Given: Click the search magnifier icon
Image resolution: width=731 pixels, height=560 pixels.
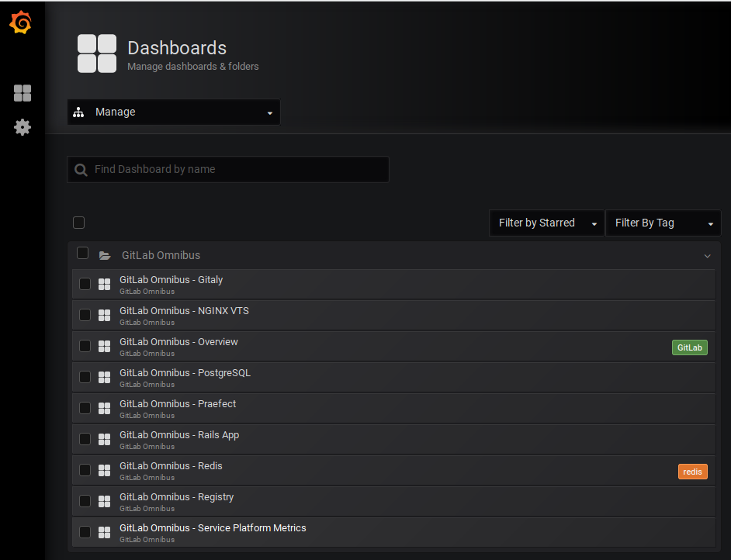Looking at the screenshot, I should 81,170.
